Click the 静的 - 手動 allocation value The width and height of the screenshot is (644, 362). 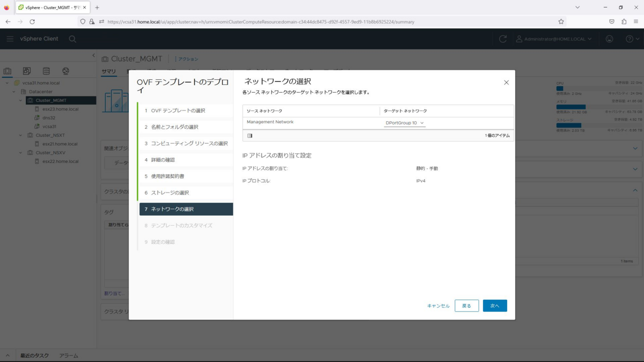pyautogui.click(x=427, y=168)
